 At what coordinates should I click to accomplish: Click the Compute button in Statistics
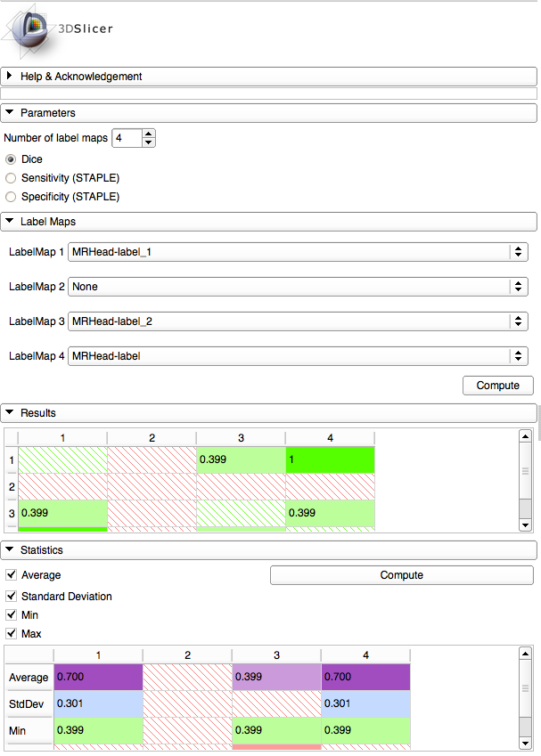click(402, 575)
